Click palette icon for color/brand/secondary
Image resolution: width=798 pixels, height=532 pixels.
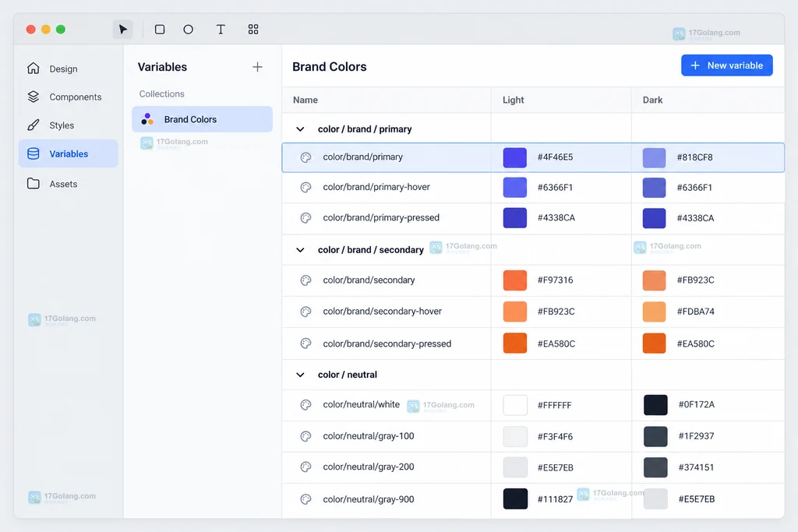coord(305,280)
